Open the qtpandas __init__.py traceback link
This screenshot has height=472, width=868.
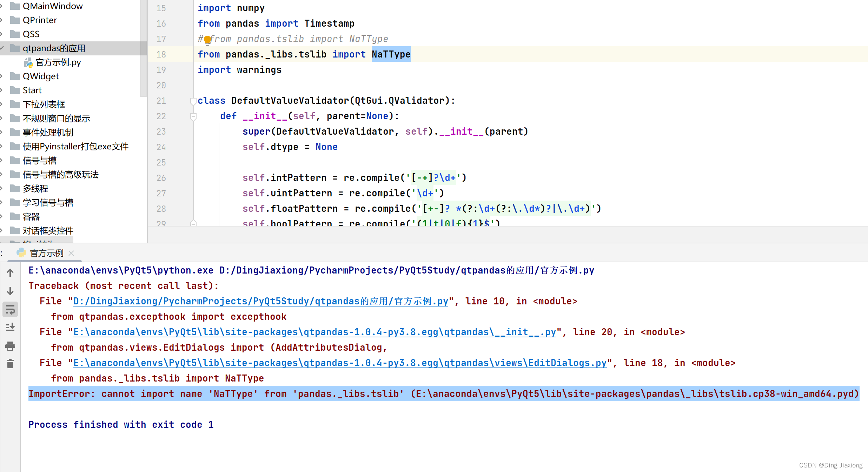[315, 332]
